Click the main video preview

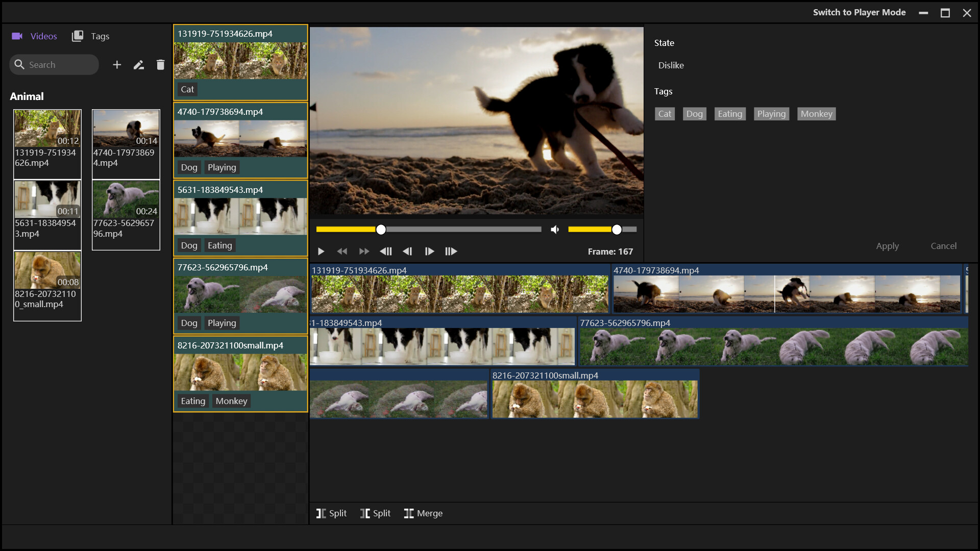(x=476, y=121)
